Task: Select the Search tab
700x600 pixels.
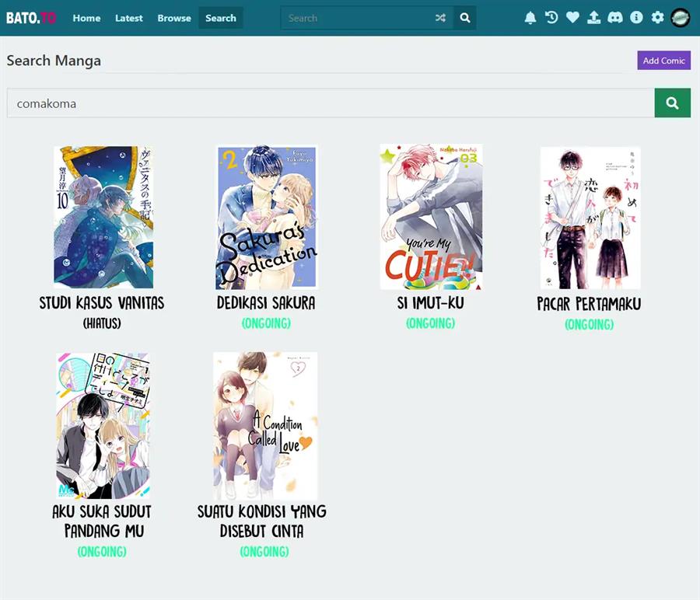Action: pyautogui.click(x=220, y=18)
